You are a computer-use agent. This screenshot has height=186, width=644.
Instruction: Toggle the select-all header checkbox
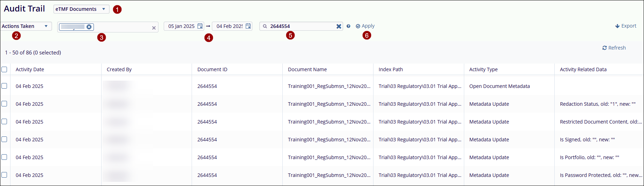[x=4, y=69]
